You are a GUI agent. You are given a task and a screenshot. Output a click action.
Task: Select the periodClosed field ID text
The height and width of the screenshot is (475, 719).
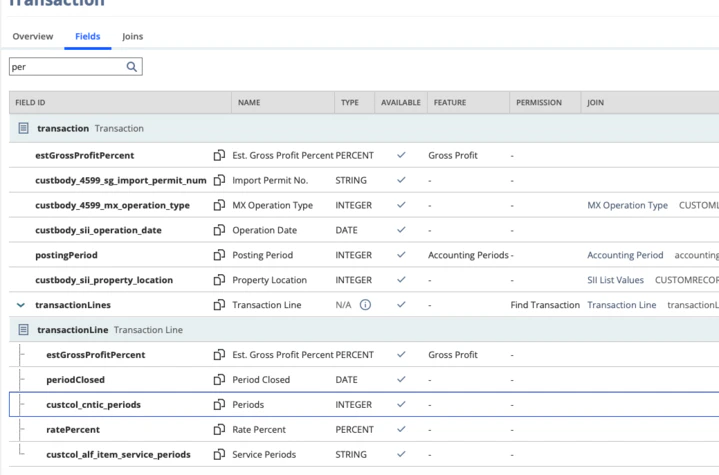tap(75, 380)
